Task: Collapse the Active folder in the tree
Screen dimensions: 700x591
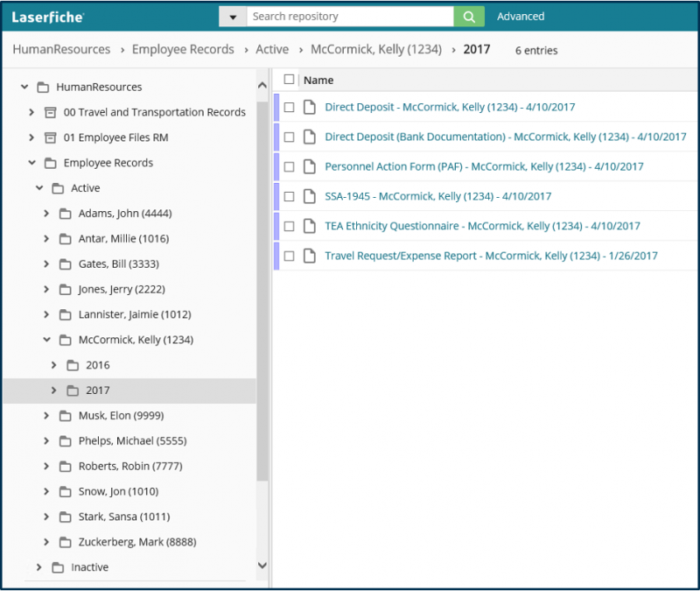Action: click(x=38, y=187)
